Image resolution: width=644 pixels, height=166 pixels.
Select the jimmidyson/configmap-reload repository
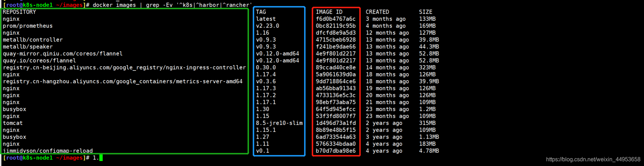point(48,151)
